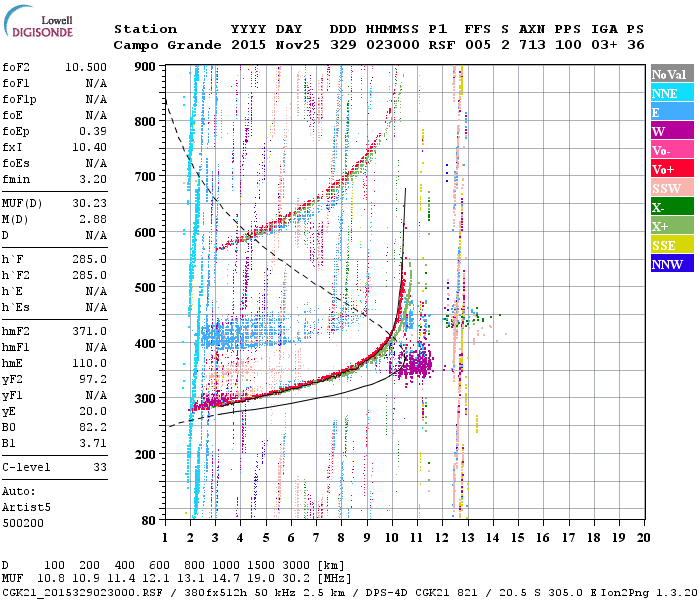Click the 20 MHz frequency axis label
This screenshot has height=600, width=700.
pos(643,538)
